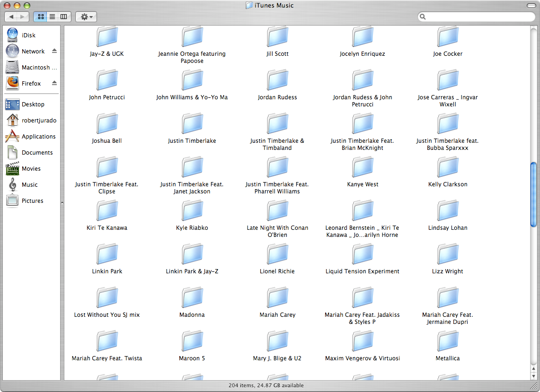Switch to icon view
The image size is (540, 392).
click(x=41, y=17)
